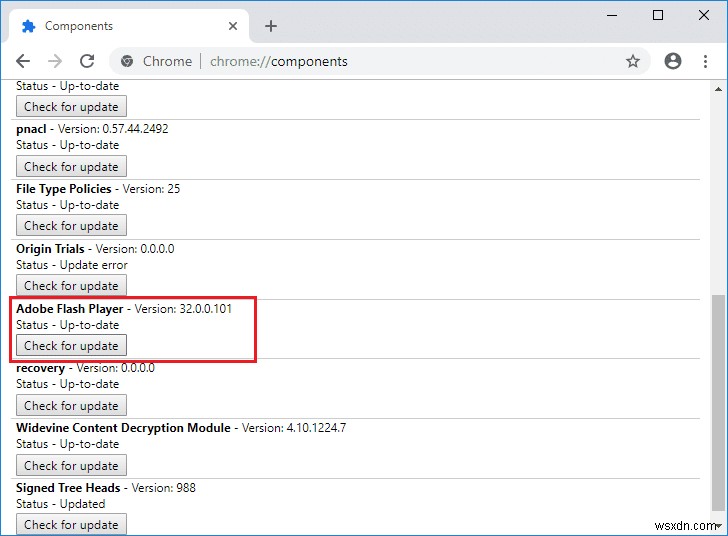Image resolution: width=728 pixels, height=536 pixels.
Task: Reload the components page
Action: click(87, 61)
